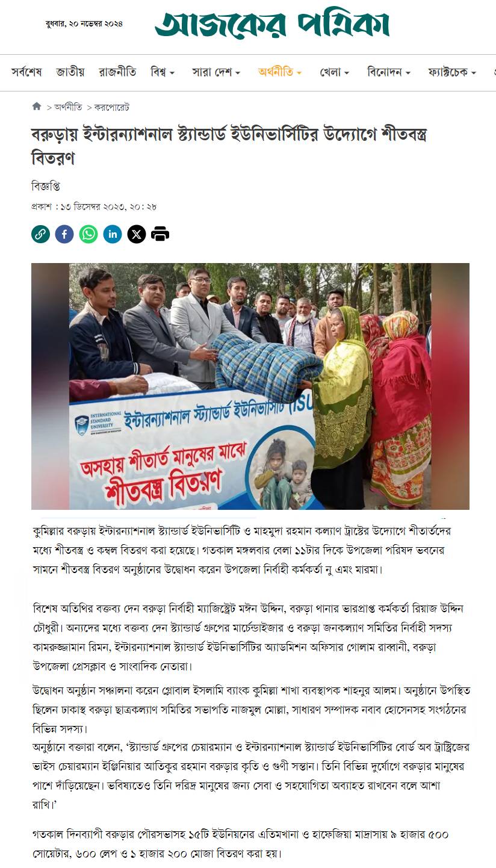Open the জাতীয় menu item
Viewport: 496px width, 868px height.
70,72
